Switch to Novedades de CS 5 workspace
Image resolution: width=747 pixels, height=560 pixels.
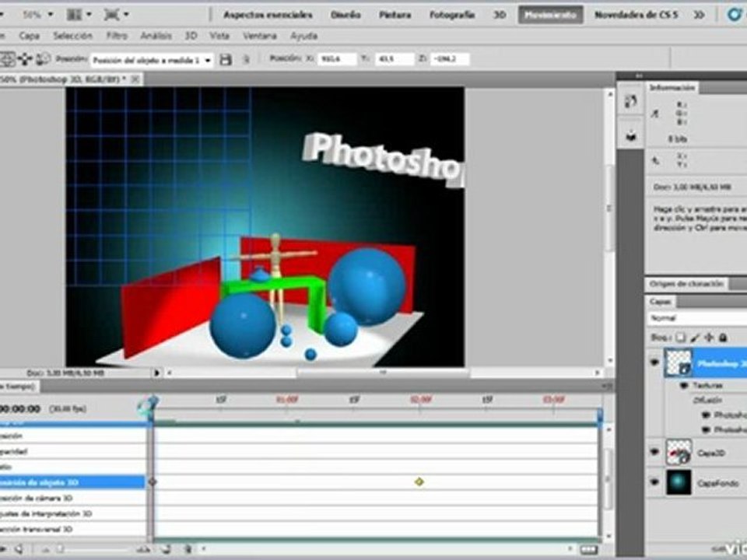[636, 15]
